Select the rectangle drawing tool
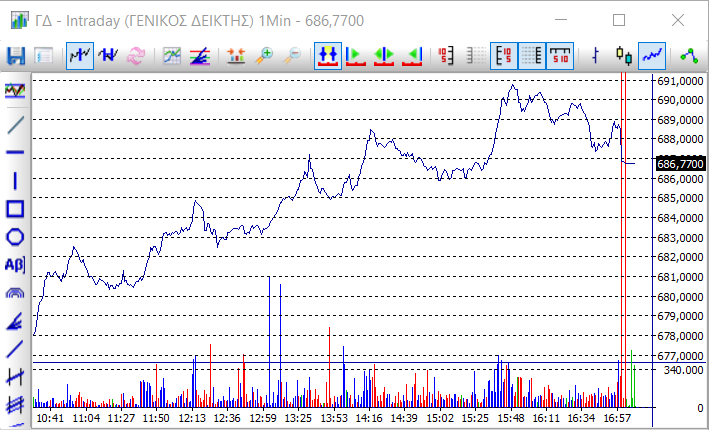The image size is (709, 430). 15,209
